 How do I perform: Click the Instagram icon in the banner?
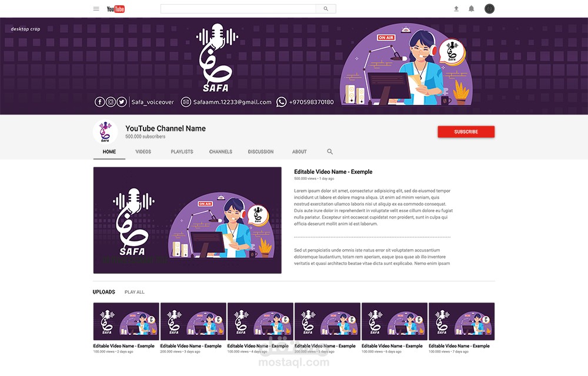[111, 102]
